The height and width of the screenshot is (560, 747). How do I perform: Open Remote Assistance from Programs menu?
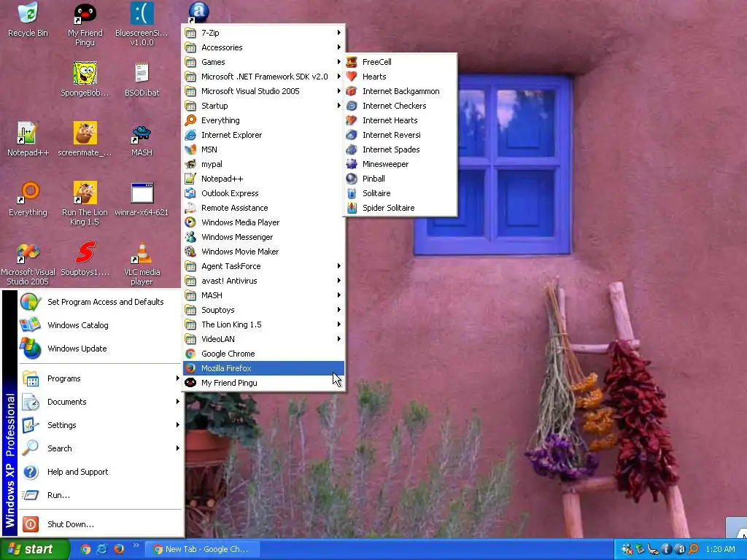pos(263,208)
